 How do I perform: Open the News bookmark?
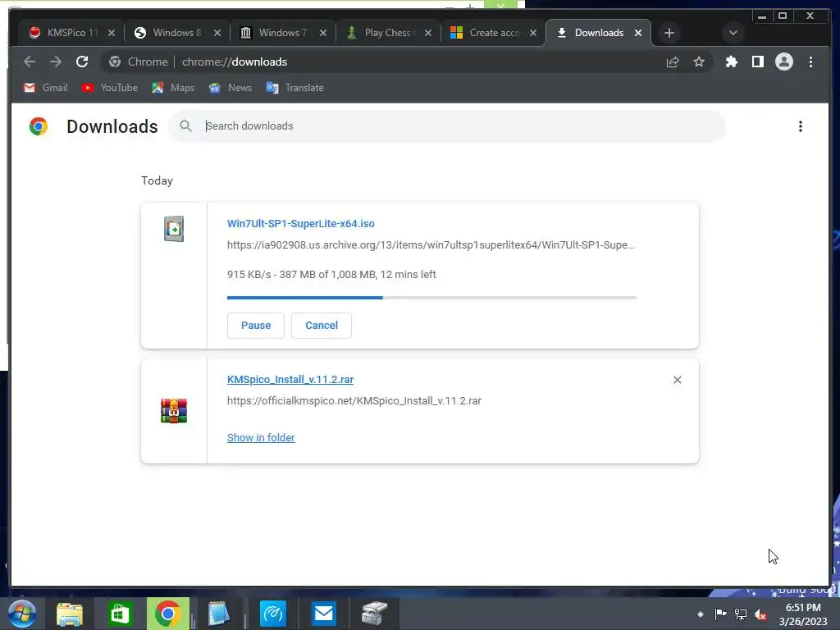[x=231, y=87]
